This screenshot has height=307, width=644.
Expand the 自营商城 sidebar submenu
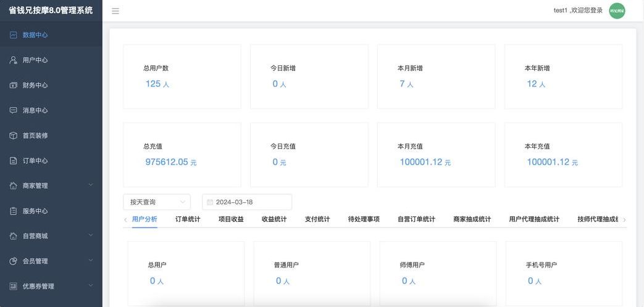[x=51, y=236]
